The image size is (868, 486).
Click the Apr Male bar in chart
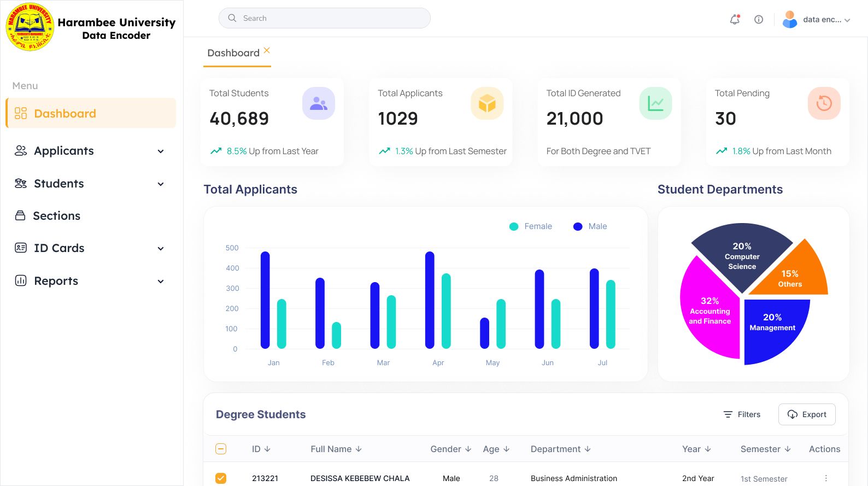coord(430,300)
